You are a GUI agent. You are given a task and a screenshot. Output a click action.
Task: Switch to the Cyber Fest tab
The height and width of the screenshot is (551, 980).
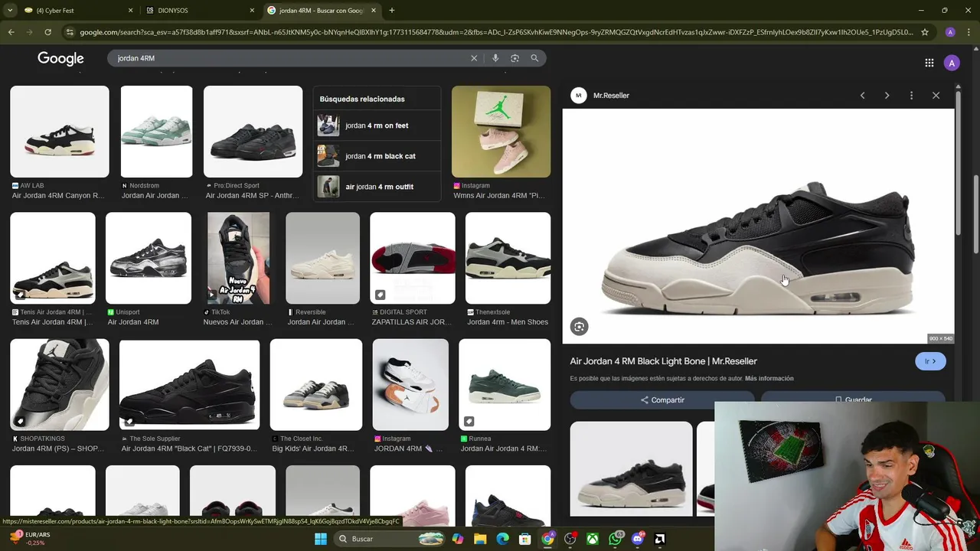pos(77,10)
